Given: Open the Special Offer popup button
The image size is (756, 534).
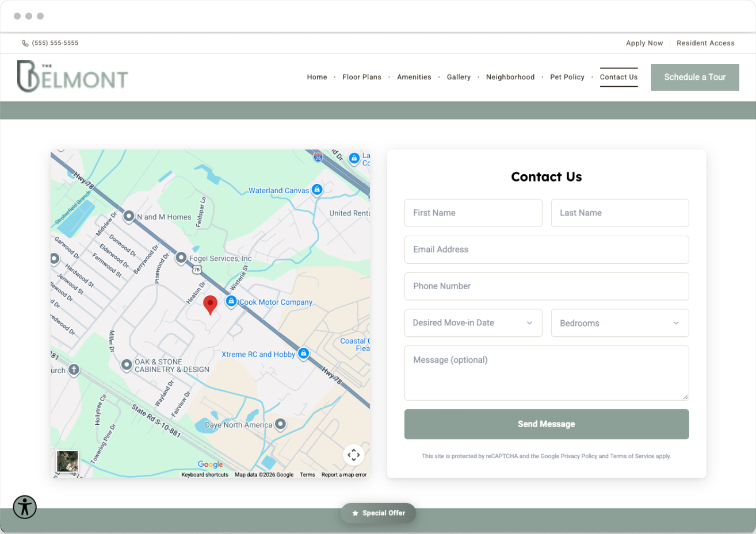Looking at the screenshot, I should point(378,513).
